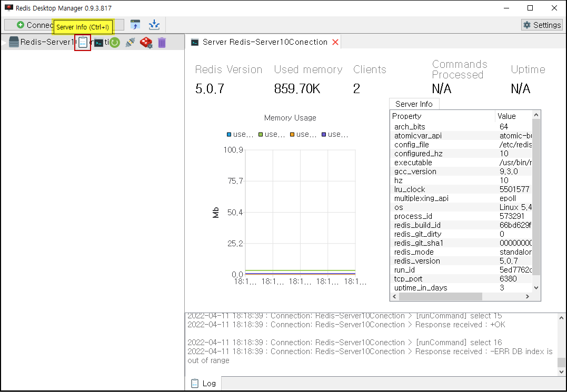Toggle the orange legend series swatch
The height and width of the screenshot is (392, 567).
point(292,135)
